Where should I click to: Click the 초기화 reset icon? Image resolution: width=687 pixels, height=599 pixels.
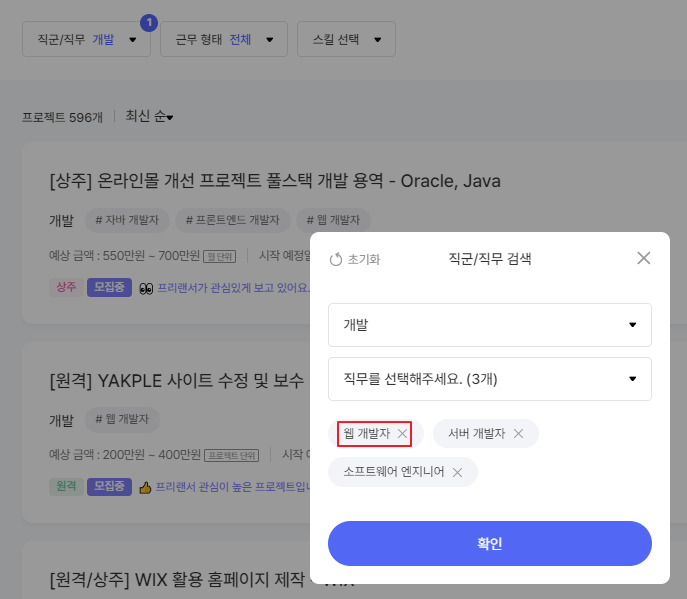coord(336,260)
